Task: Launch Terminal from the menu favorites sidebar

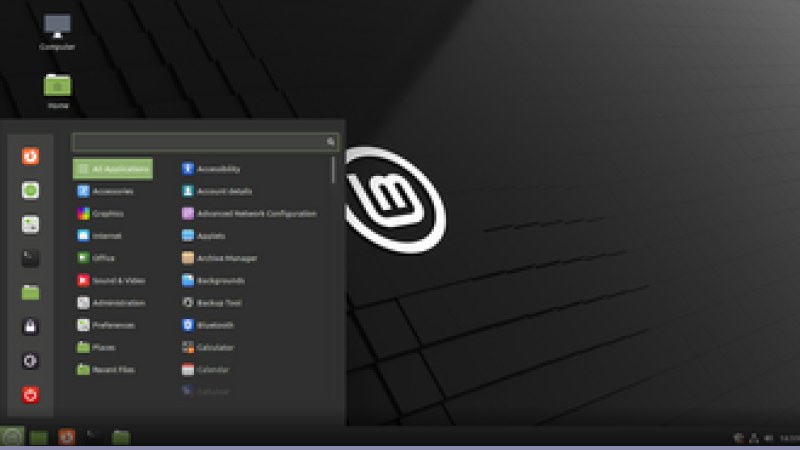Action: (30, 259)
